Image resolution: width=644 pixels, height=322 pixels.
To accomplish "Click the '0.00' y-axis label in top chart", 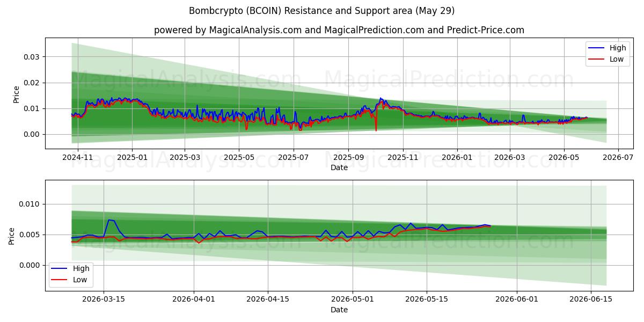I will 32,134.
